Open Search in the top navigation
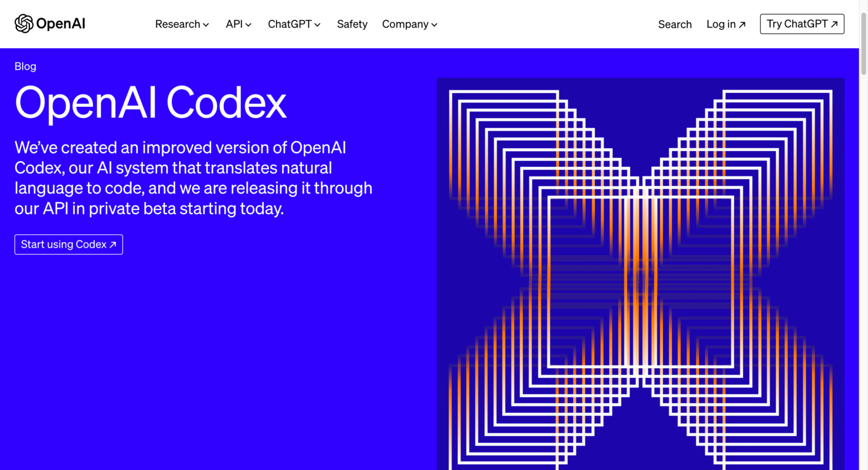 tap(675, 24)
